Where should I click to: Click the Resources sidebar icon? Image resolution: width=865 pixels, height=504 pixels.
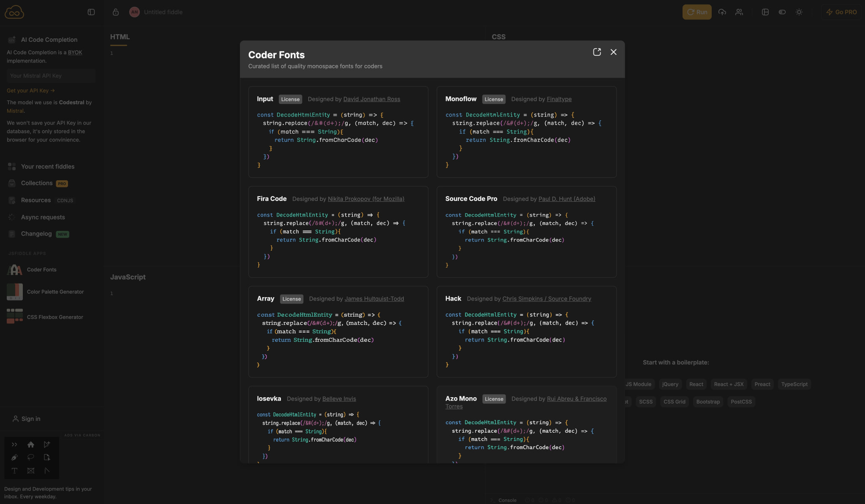pyautogui.click(x=12, y=201)
